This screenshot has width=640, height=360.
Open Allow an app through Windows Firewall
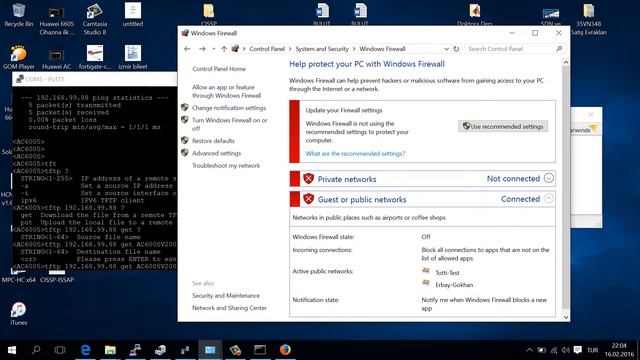coord(227,91)
